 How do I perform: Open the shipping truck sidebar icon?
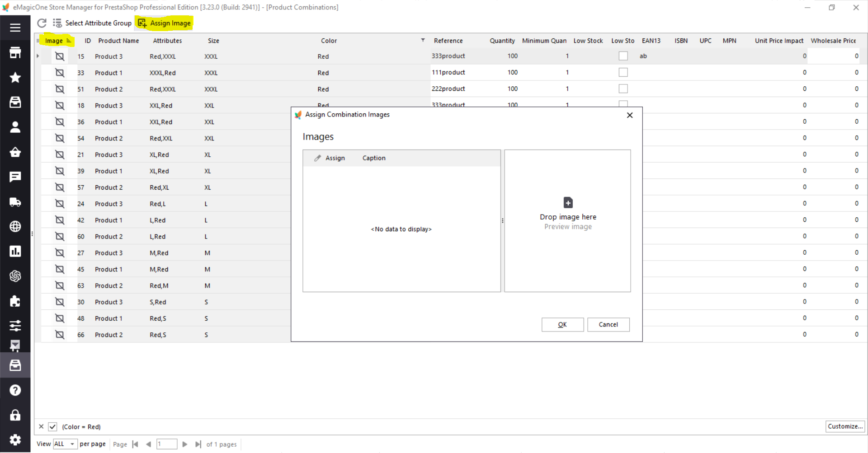tap(15, 202)
